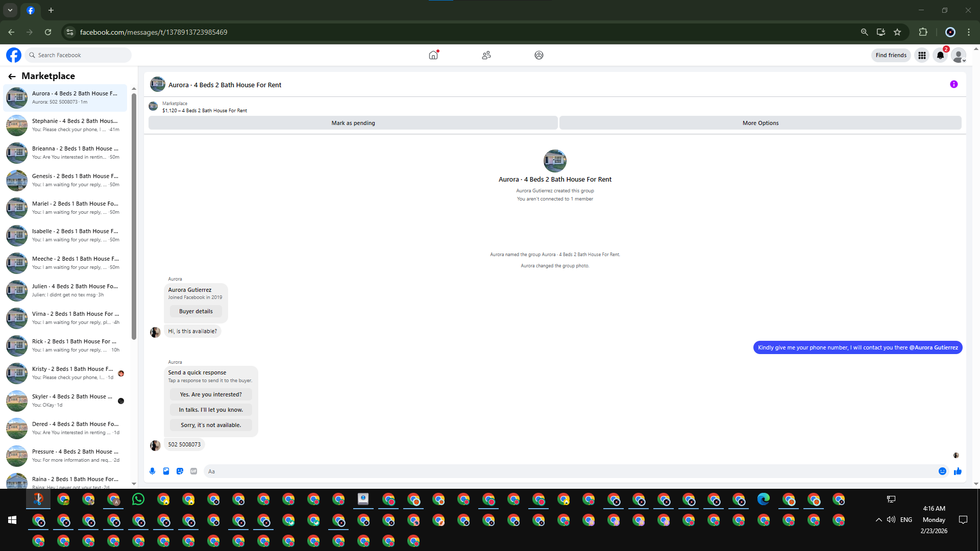Open the Windows Start menu
This screenshot has width=980, height=551.
12,520
